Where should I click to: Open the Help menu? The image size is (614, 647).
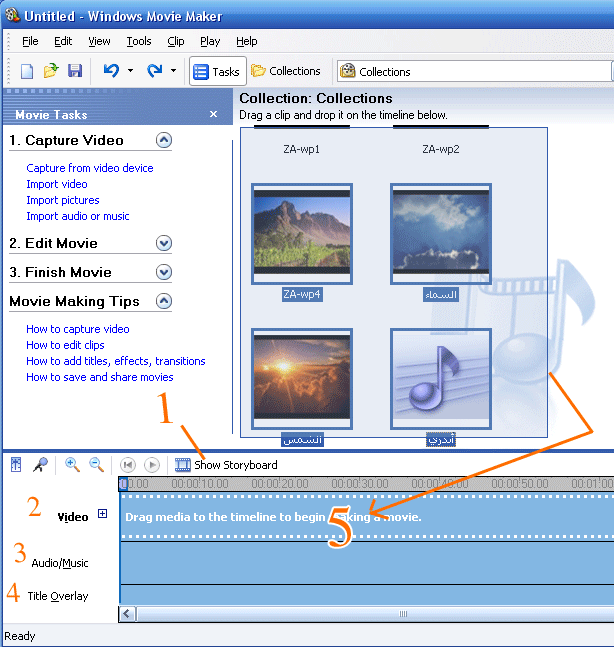[x=247, y=41]
